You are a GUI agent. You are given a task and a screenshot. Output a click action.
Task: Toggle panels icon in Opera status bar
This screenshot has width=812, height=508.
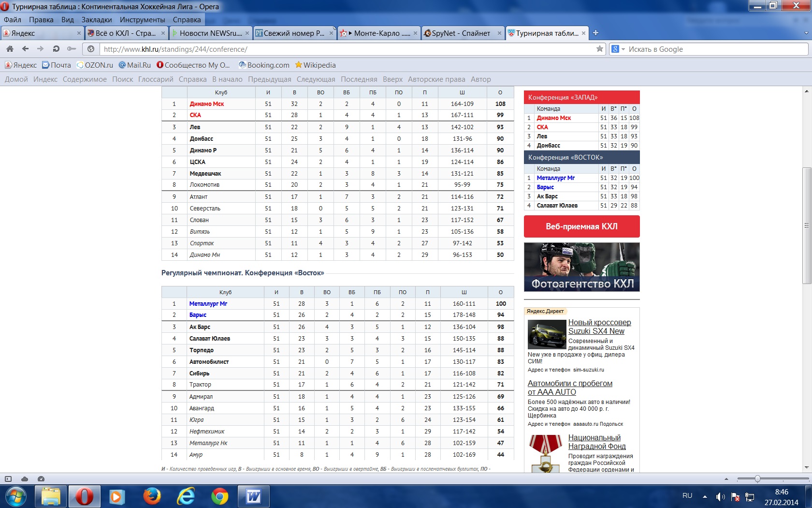(8, 479)
